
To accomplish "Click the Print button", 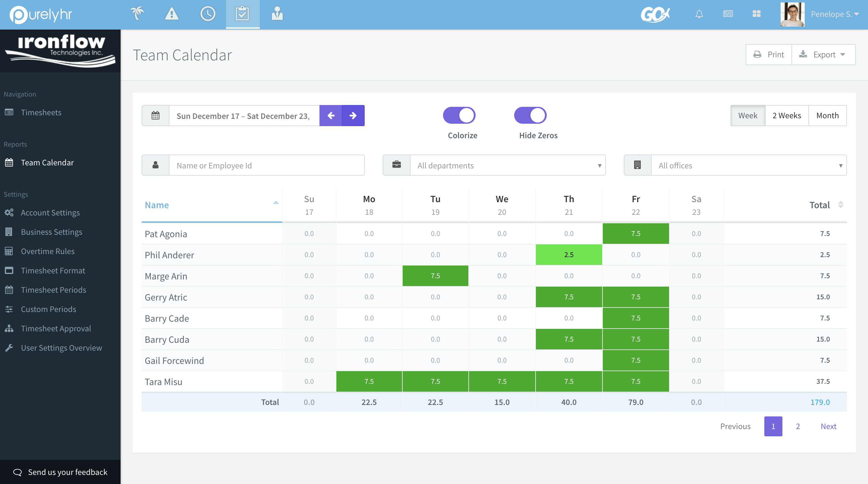I will click(769, 55).
